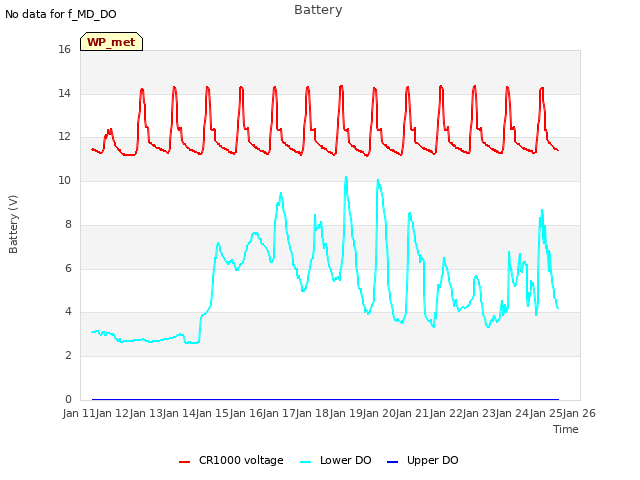Click the Jan 15 x-axis tick label

point(212,413)
